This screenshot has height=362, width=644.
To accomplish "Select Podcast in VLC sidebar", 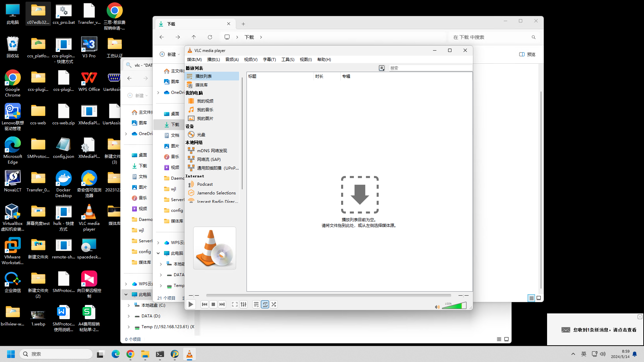I will pos(212,184).
